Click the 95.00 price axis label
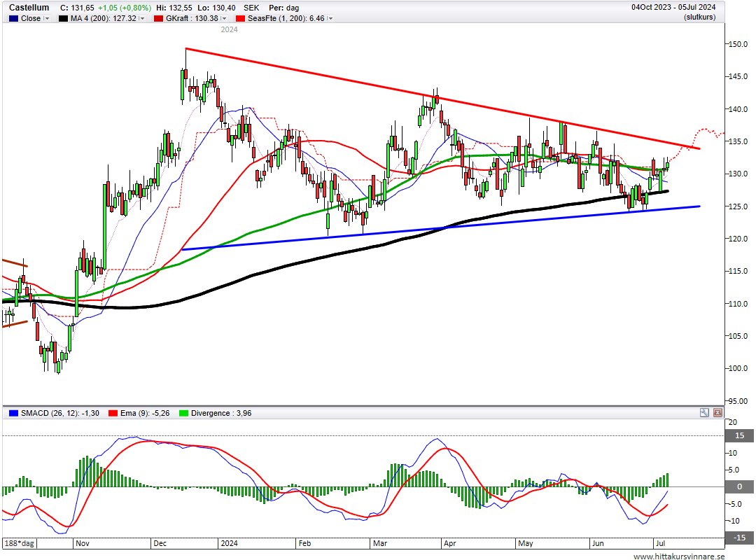The height and width of the screenshot is (560, 756). coord(738,401)
